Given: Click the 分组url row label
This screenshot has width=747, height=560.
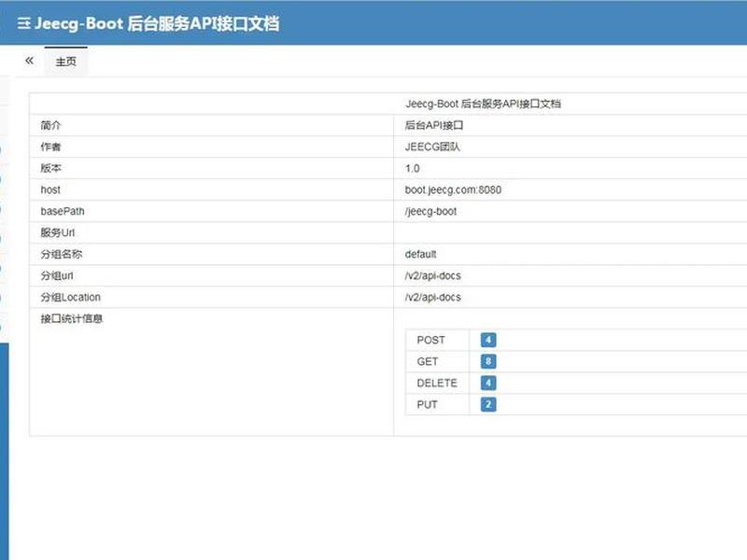Looking at the screenshot, I should point(57,275).
